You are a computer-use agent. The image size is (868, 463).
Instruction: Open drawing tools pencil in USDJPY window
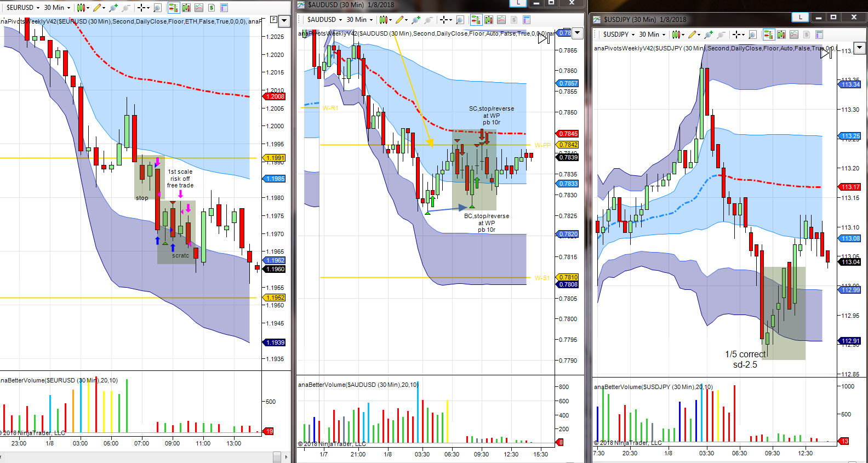pyautogui.click(x=694, y=35)
